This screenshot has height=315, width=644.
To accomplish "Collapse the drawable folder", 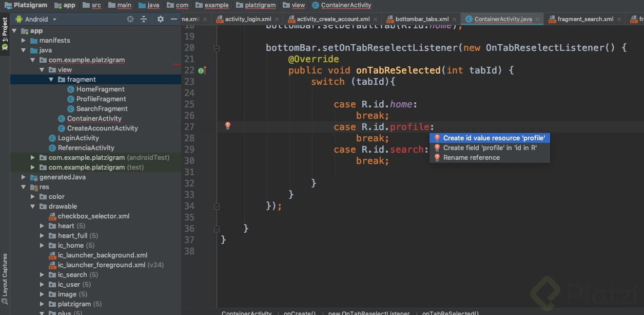I will coord(33,207).
